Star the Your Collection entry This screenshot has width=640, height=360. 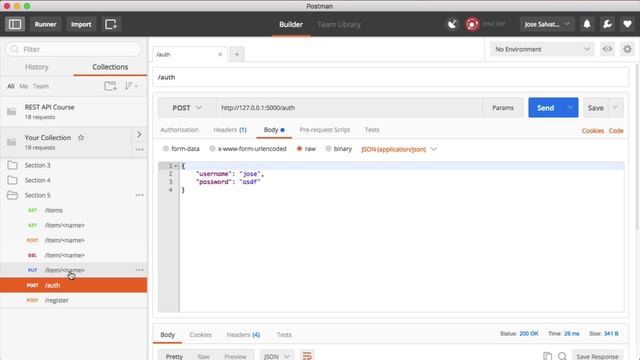tap(81, 138)
